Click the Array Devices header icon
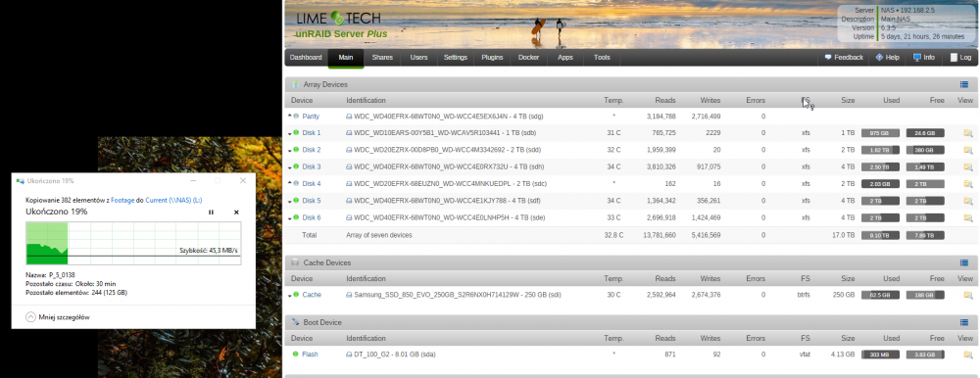Screen dimensions: 980x378 [295, 84]
